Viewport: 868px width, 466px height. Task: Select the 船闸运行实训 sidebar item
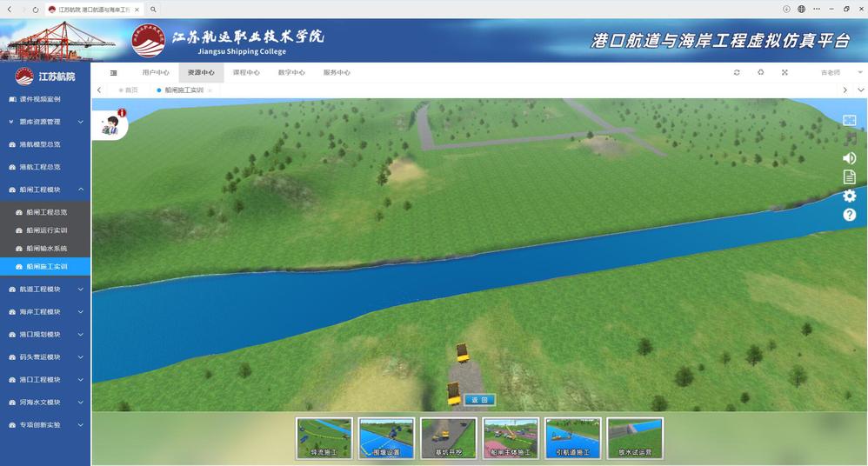tap(46, 230)
